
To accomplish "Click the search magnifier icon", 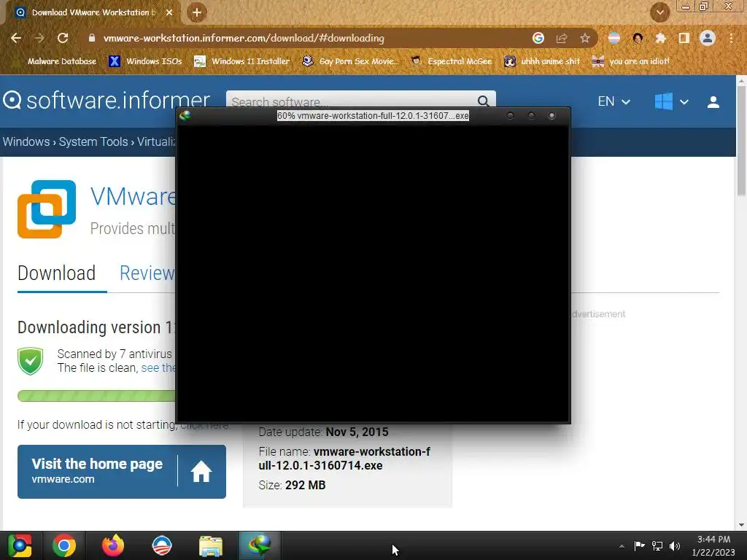I will (483, 101).
